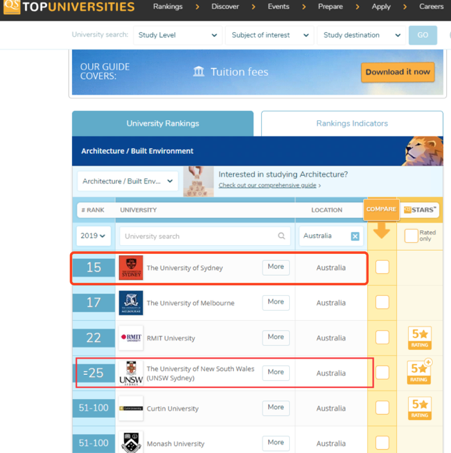Viewport: 451px width, 453px height.
Task: Open the Discover menu in top navigation
Action: (225, 7)
